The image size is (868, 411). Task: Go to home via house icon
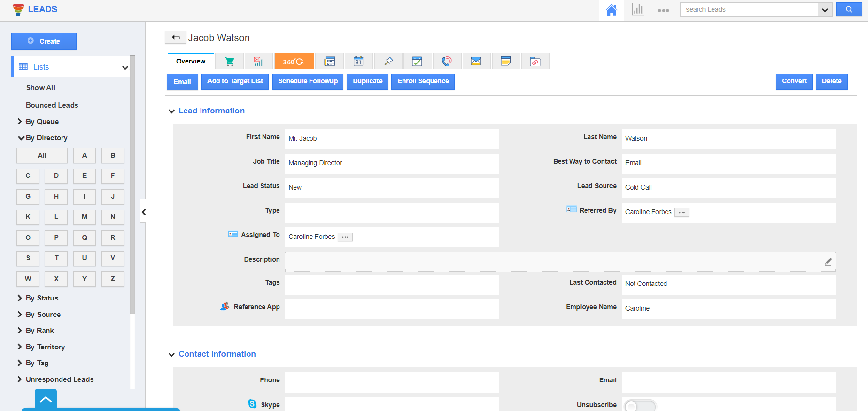611,10
